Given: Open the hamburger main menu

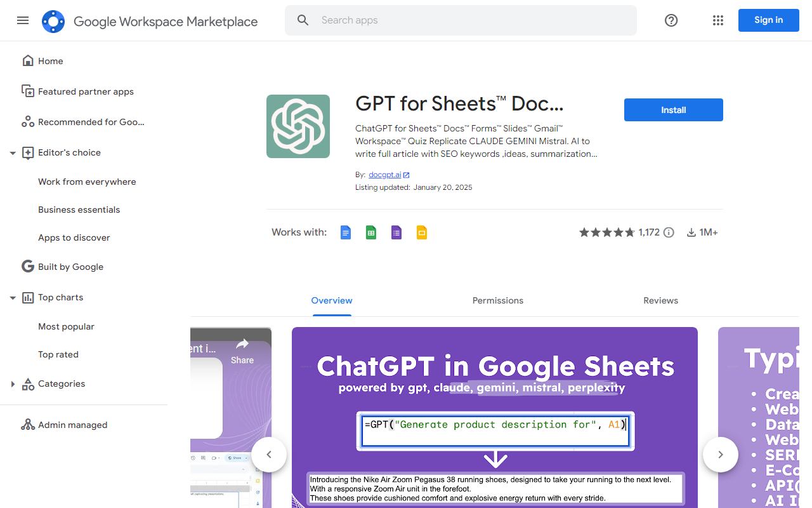Looking at the screenshot, I should coord(23,20).
